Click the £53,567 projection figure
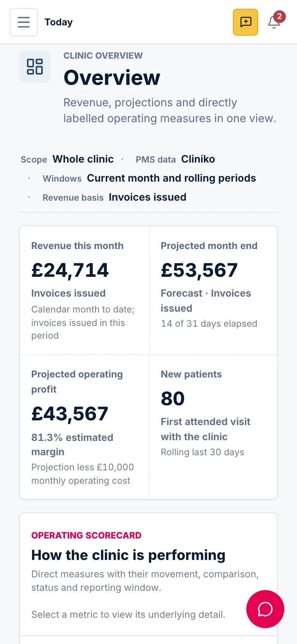 coord(199,270)
